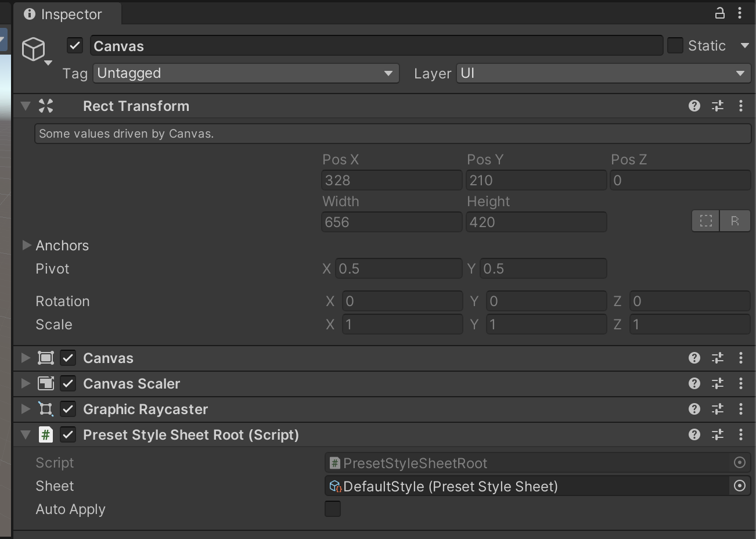Click the Inspector lock icon
This screenshot has width=756, height=539.
tap(720, 12)
